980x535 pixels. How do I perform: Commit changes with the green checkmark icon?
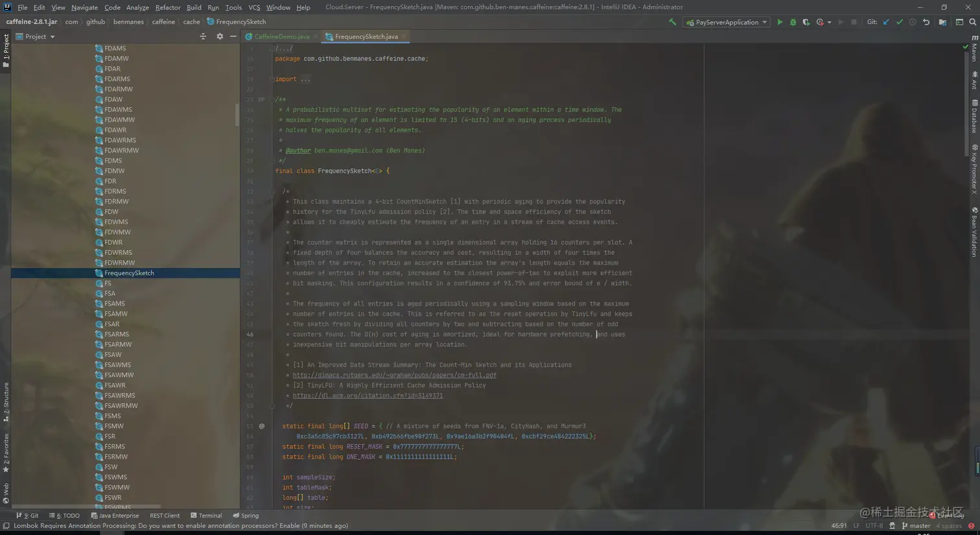click(900, 22)
